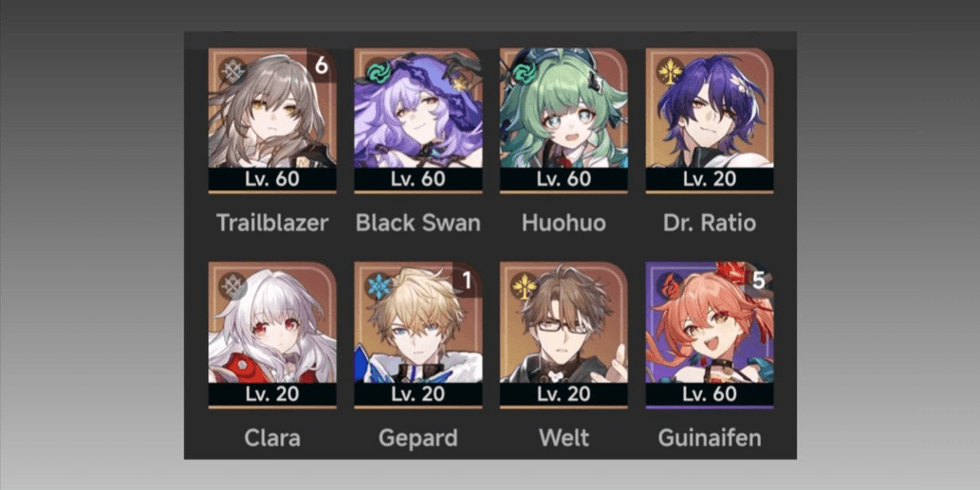The height and width of the screenshot is (490, 980).
Task: Click the Imaginary element icon on Dr. Ratio
Action: (x=670, y=71)
